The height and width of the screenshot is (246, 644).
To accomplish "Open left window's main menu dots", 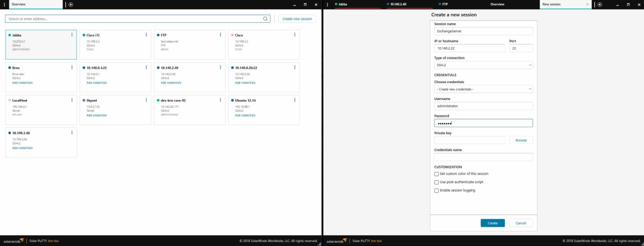I will pyautogui.click(x=4, y=4).
